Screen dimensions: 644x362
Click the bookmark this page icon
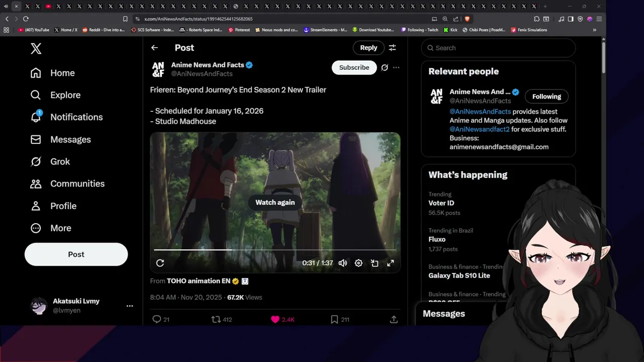click(x=125, y=19)
